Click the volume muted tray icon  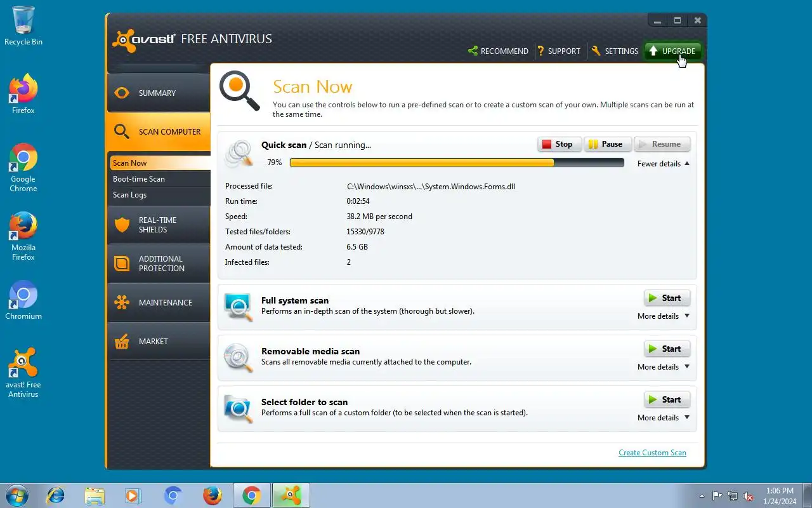pyautogui.click(x=749, y=496)
